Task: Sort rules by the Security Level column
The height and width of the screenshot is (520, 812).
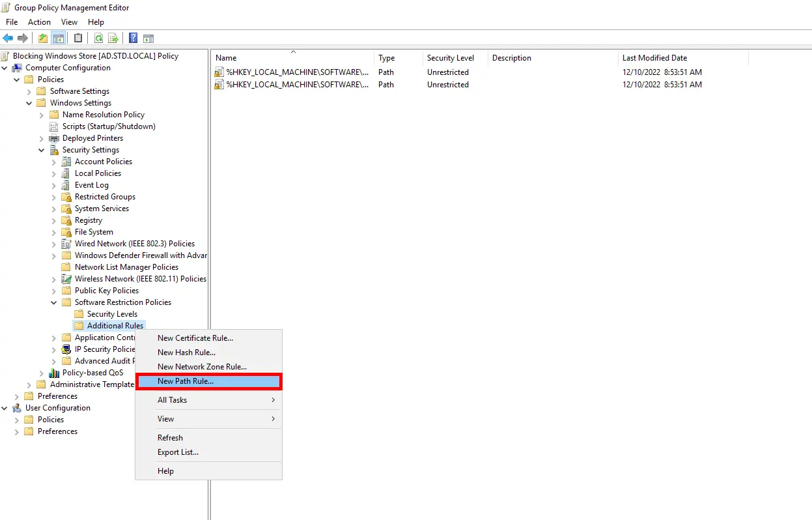Action: (x=451, y=57)
